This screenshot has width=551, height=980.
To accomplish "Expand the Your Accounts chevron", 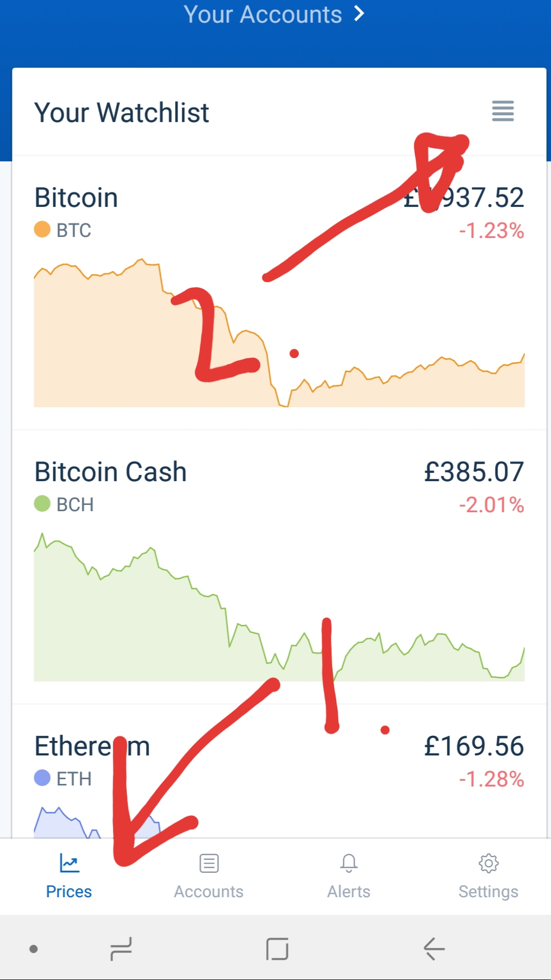I will click(359, 13).
